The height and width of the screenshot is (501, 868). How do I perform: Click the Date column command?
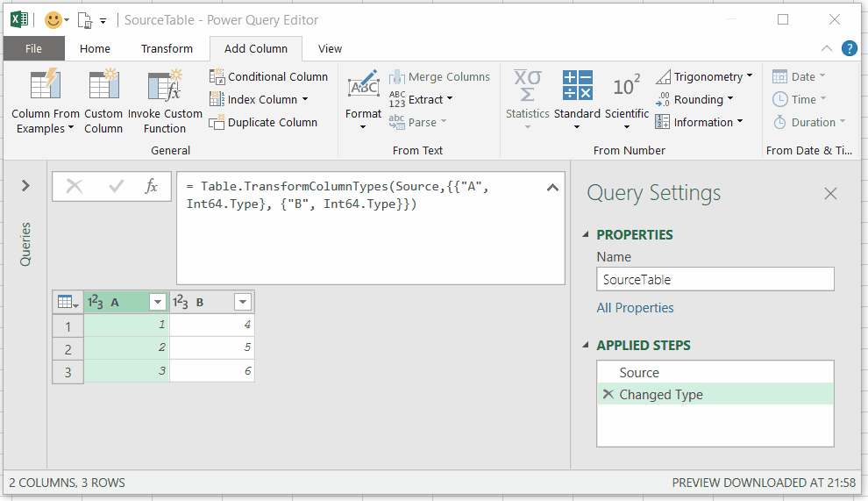click(799, 76)
